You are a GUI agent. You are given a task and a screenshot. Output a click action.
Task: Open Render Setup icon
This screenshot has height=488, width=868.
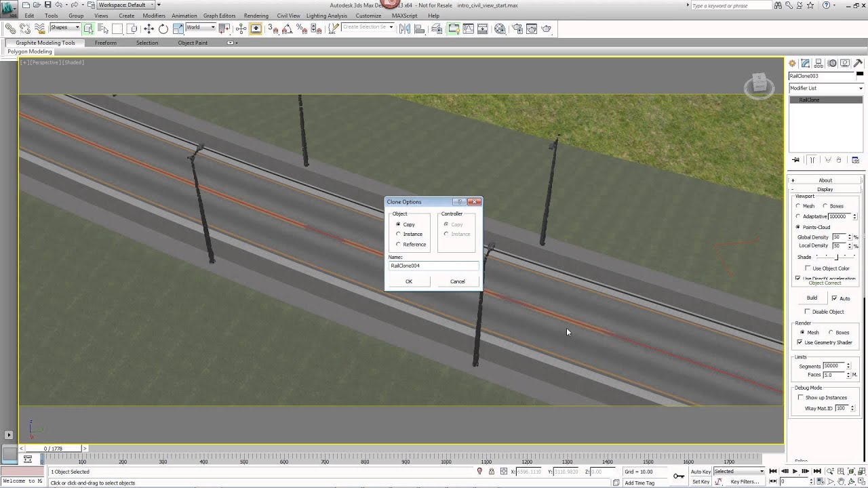517,28
